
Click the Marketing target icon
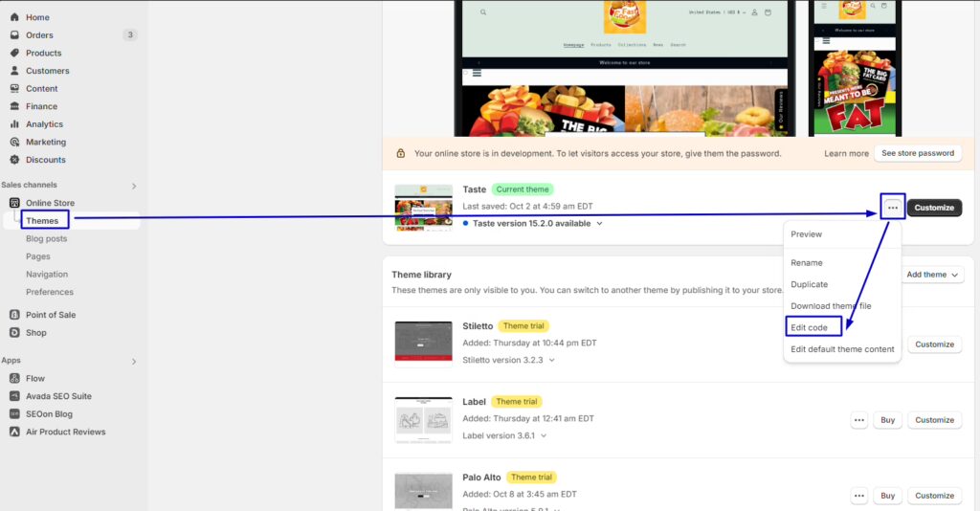pos(14,142)
